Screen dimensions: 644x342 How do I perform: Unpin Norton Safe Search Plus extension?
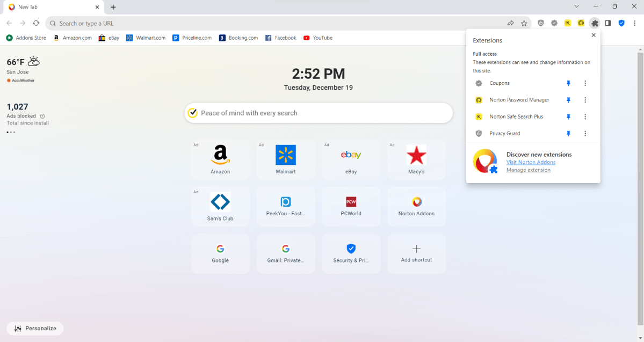point(568,117)
